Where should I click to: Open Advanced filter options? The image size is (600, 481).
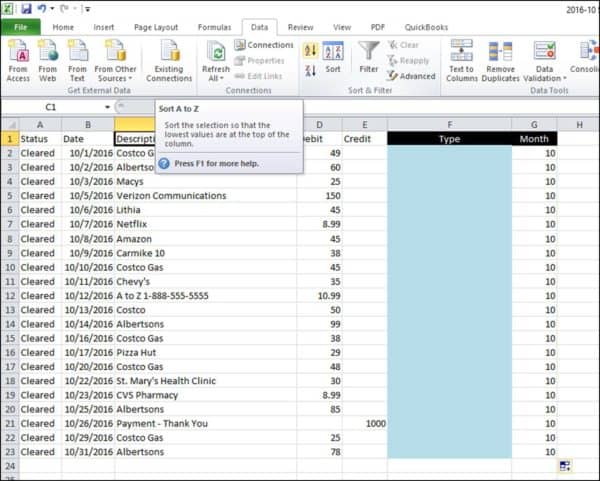(411, 76)
